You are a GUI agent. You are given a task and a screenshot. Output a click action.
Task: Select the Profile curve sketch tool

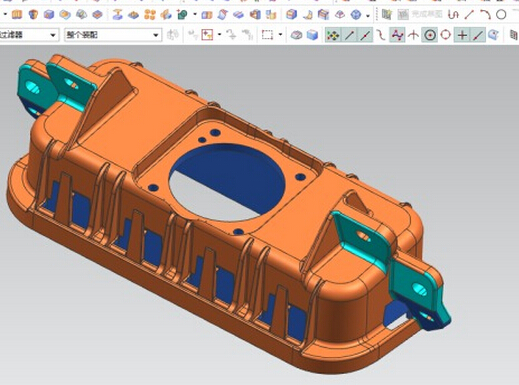tap(453, 15)
